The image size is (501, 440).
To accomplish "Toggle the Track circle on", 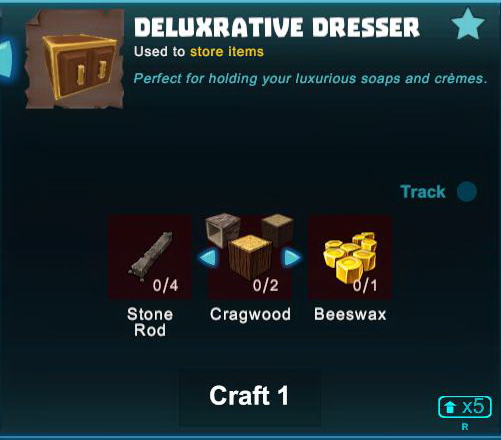I will [467, 192].
